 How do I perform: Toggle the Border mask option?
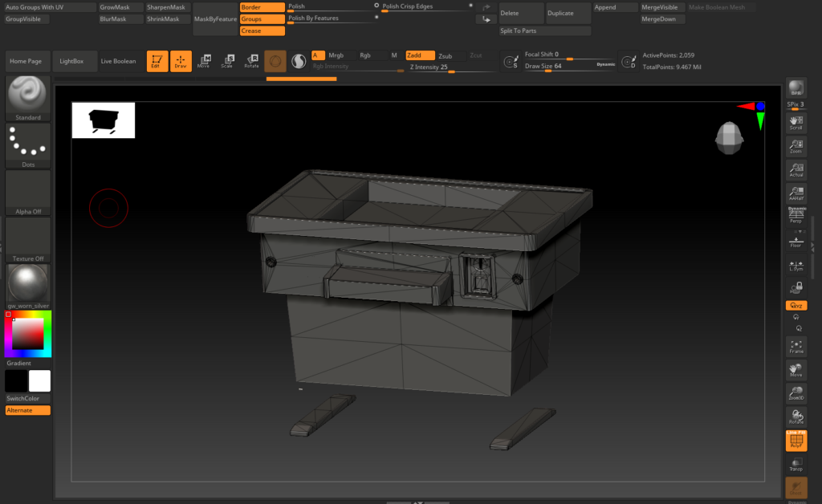pyautogui.click(x=262, y=7)
